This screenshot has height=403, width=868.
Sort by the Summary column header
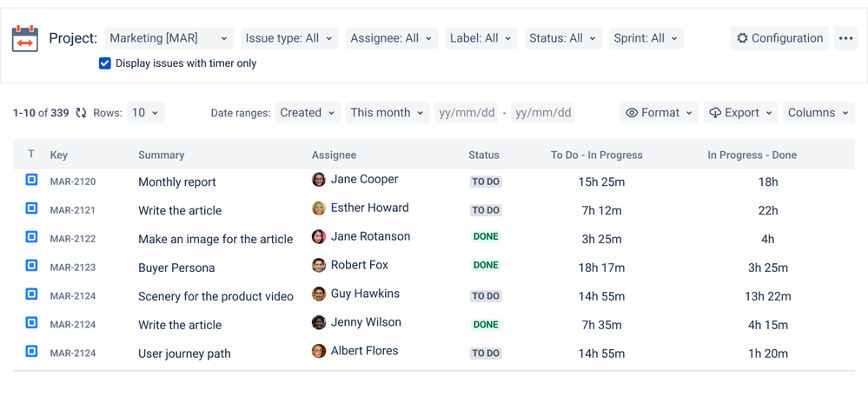click(x=161, y=155)
